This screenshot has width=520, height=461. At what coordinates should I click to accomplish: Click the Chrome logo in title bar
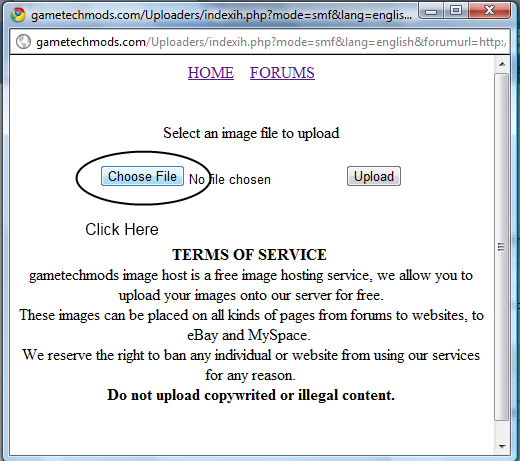[18, 15]
